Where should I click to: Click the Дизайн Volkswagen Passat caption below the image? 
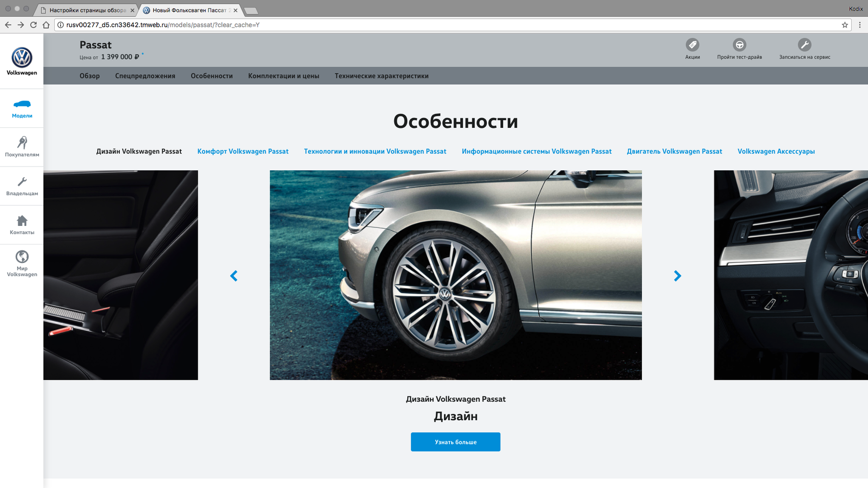point(456,399)
